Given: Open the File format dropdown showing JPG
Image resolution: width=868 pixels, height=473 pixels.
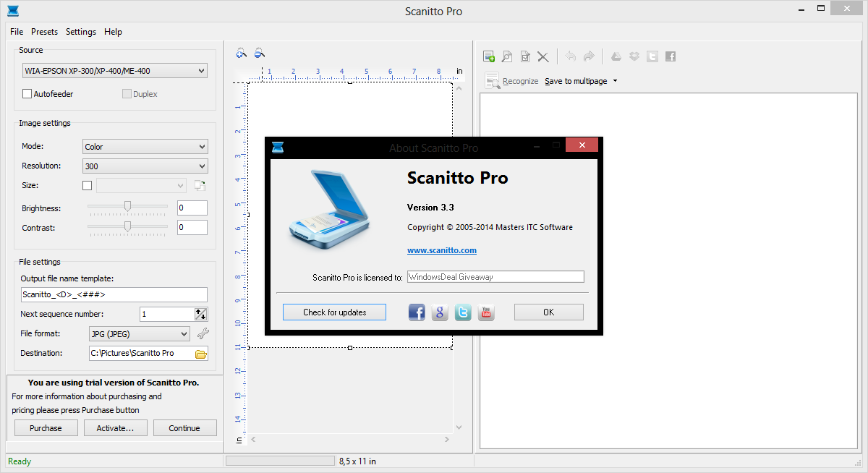Looking at the screenshot, I should [139, 334].
